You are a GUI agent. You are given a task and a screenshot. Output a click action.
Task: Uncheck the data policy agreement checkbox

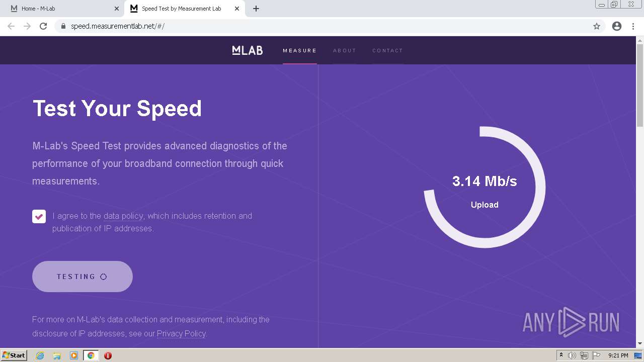point(39,216)
